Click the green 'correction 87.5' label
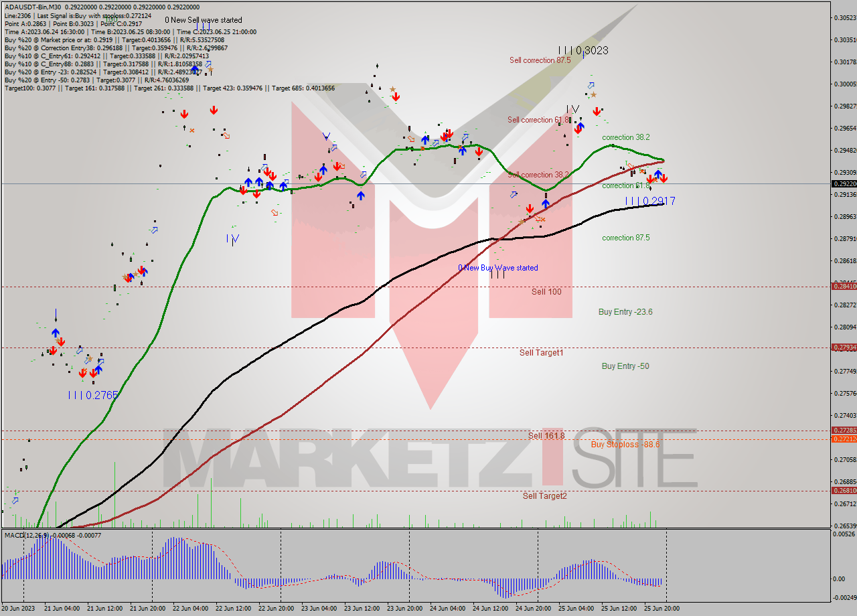This screenshot has height=616, width=857. pos(625,238)
